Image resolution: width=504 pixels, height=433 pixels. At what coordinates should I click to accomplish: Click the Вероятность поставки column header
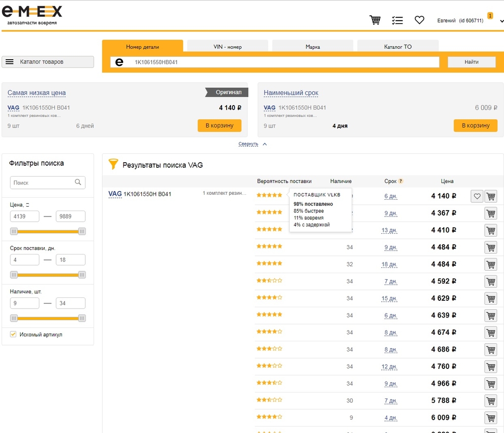pyautogui.click(x=284, y=181)
